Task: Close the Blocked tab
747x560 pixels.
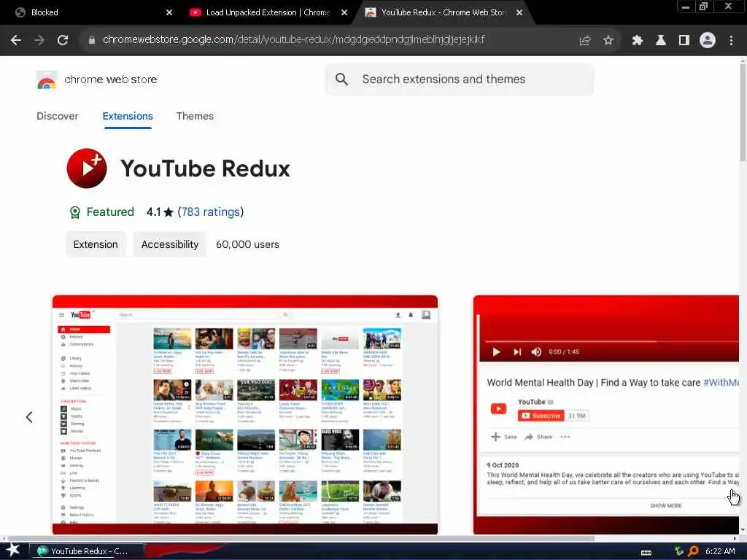Action: [x=169, y=12]
